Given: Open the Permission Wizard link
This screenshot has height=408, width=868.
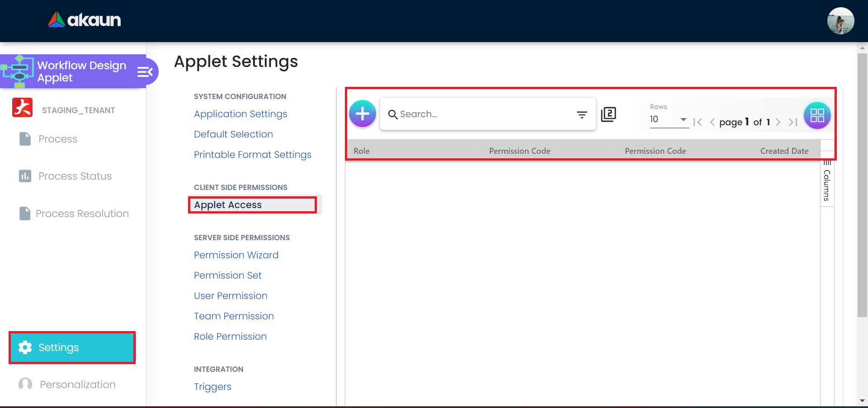Looking at the screenshot, I should 236,255.
